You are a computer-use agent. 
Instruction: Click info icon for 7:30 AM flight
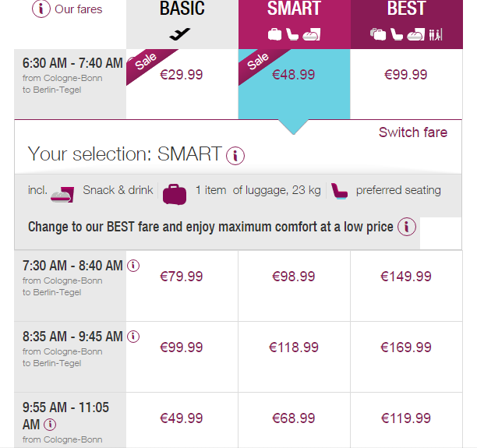click(x=133, y=266)
